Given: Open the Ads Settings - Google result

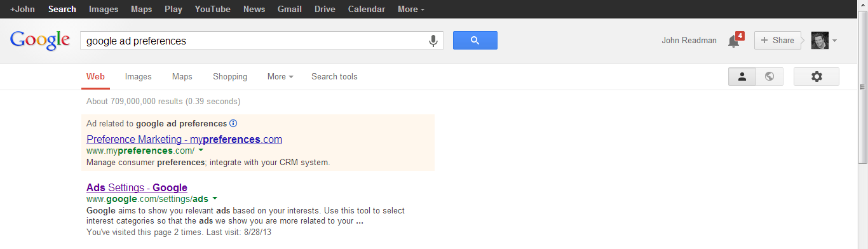Looking at the screenshot, I should (x=137, y=187).
